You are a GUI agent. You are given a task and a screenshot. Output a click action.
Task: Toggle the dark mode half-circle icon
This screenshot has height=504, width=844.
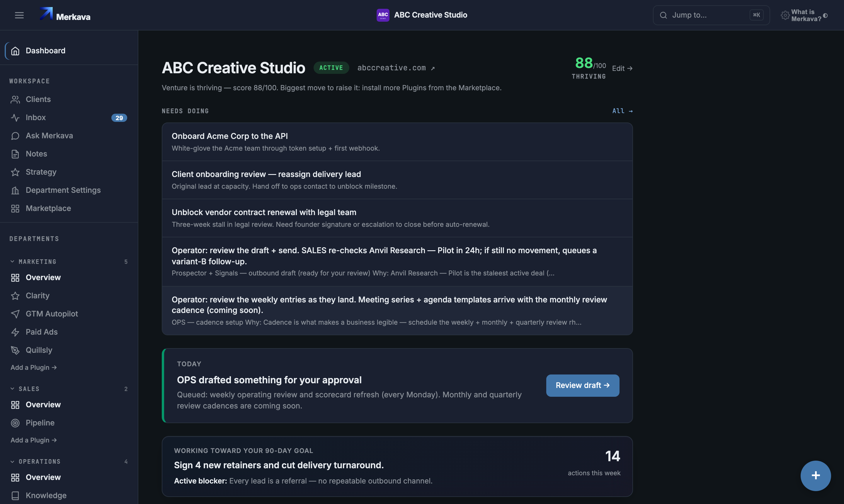[825, 16]
